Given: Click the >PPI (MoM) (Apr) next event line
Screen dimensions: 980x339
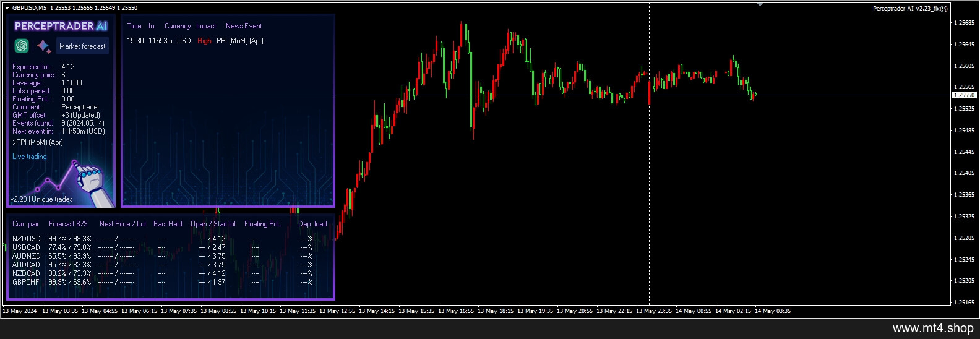Looking at the screenshot, I should pyautogui.click(x=38, y=142).
